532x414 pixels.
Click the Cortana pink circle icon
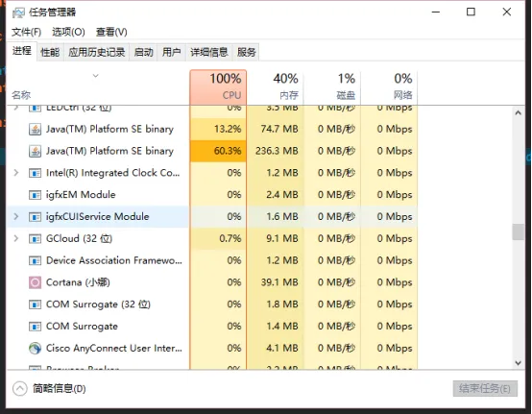[x=35, y=282]
